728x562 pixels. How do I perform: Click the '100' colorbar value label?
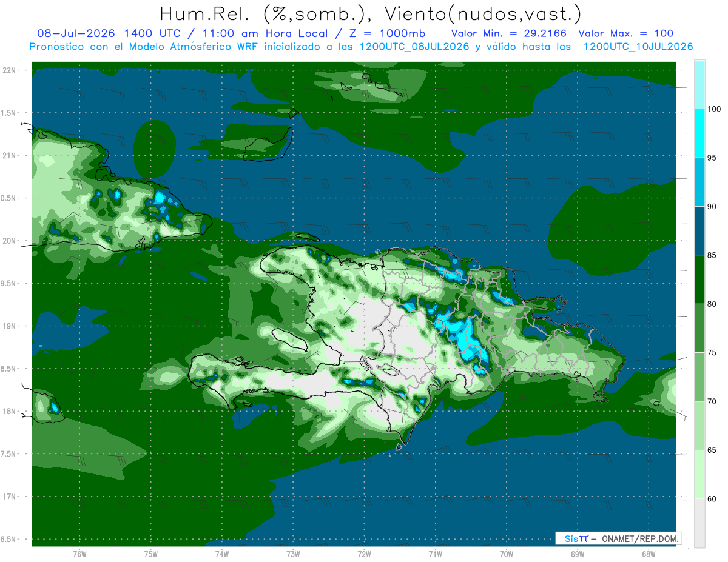[714, 109]
